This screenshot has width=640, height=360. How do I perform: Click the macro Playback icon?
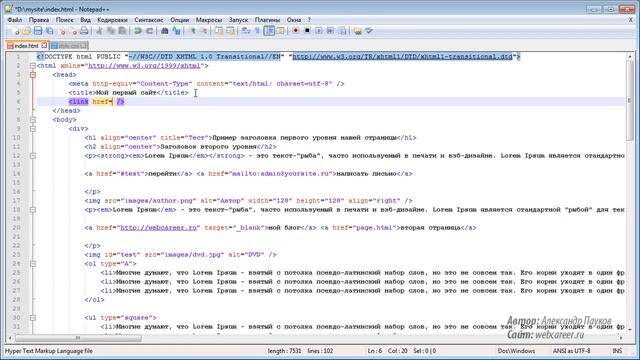tap(319, 31)
